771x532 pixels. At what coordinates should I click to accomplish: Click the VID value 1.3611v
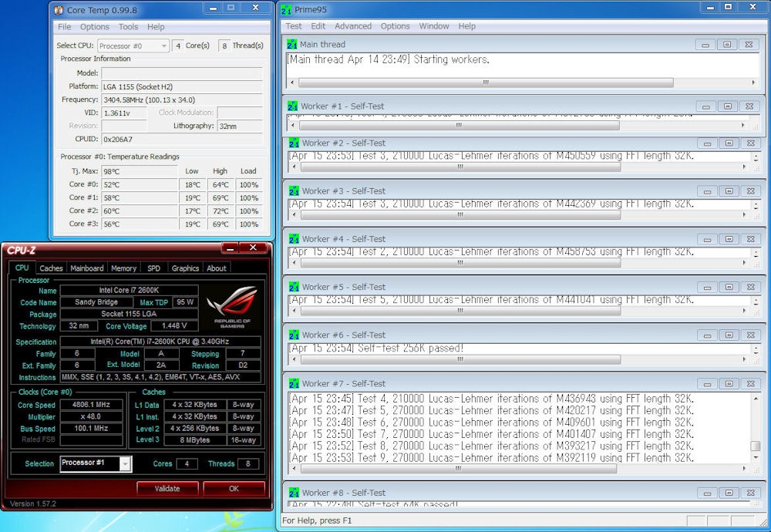pyautogui.click(x=124, y=113)
